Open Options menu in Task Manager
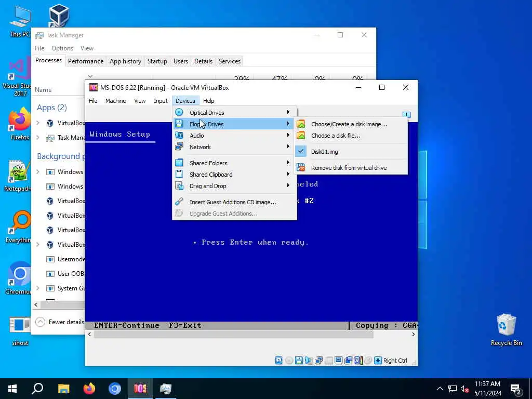Viewport: 532px width, 399px height. pyautogui.click(x=62, y=48)
